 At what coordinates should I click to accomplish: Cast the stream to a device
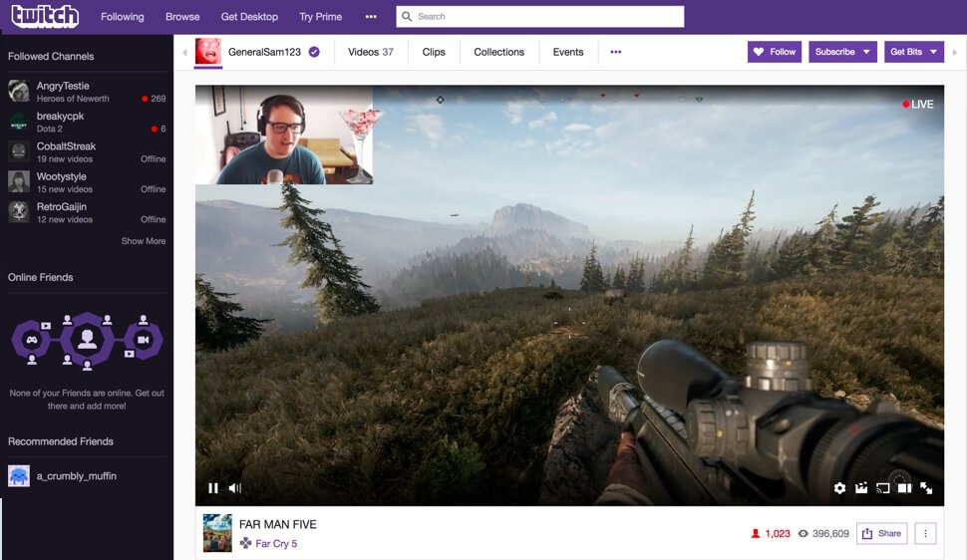tap(882, 488)
